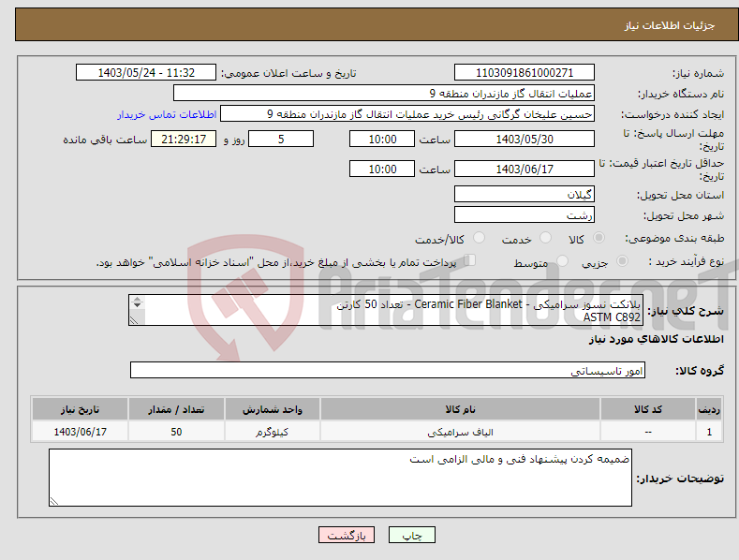
Task: Click response deadline date 1403/05/30
Action: [x=525, y=139]
